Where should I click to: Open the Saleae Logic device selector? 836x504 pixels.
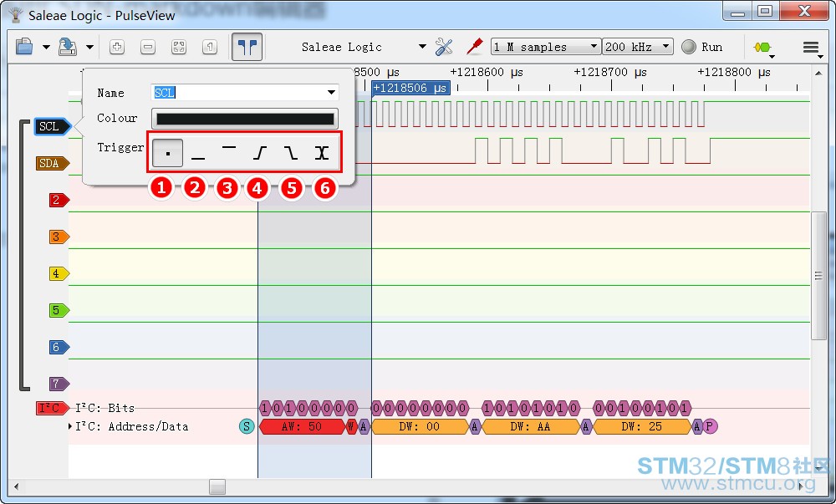pyautogui.click(x=364, y=47)
